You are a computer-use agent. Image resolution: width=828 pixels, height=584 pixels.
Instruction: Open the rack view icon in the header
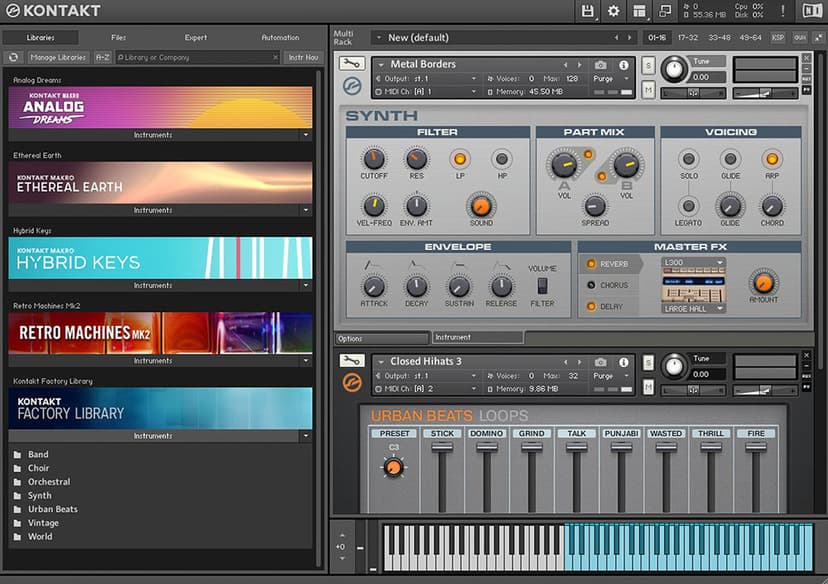[x=640, y=11]
